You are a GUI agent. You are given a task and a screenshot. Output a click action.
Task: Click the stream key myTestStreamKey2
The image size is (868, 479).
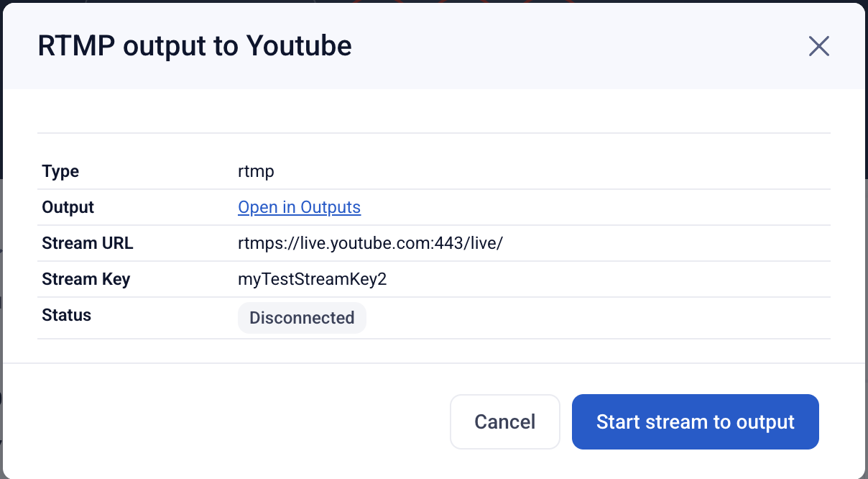pyautogui.click(x=313, y=279)
